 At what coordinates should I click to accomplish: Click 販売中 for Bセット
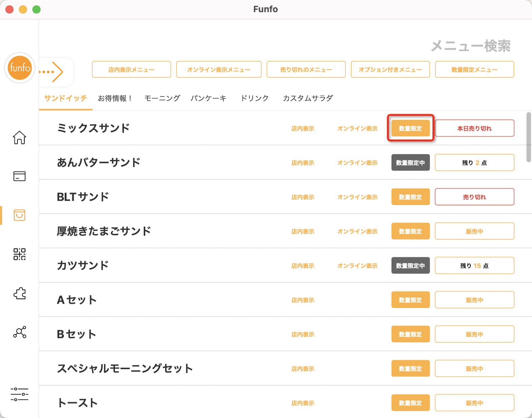474,334
